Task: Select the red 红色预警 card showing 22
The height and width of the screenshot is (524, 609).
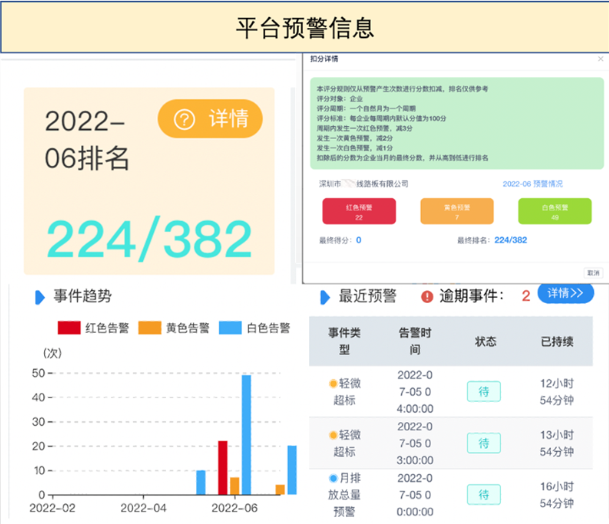Action: 358,211
